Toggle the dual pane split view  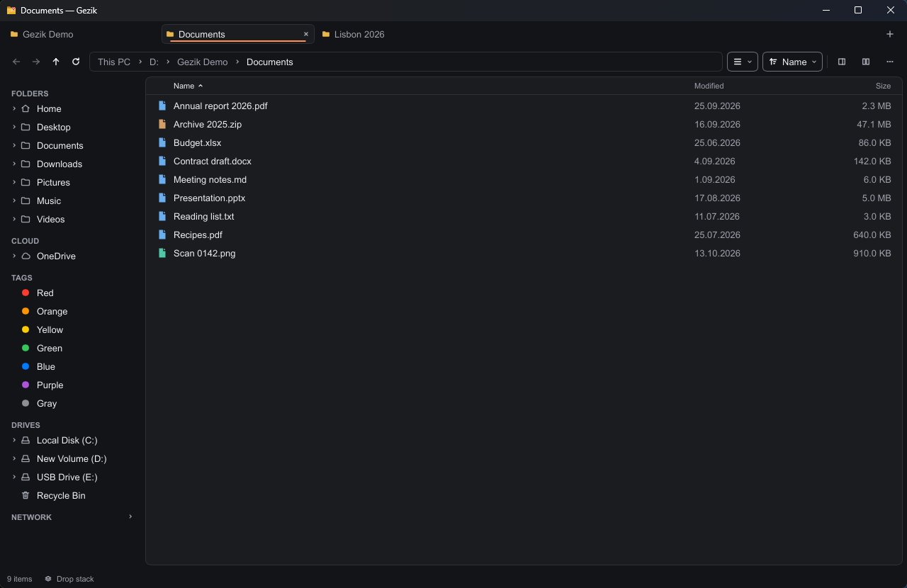[x=866, y=62]
